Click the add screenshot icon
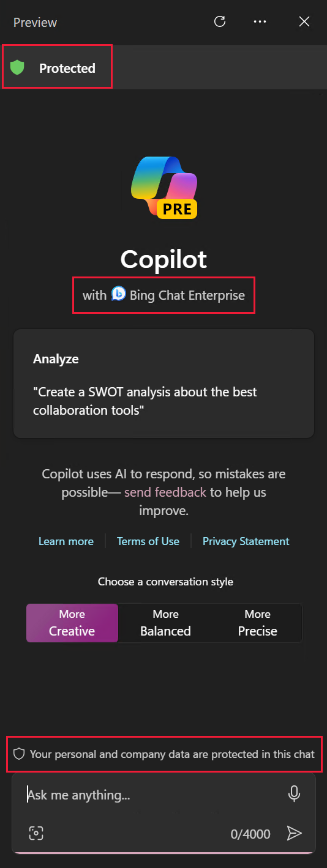The image size is (327, 868). pos(36,833)
